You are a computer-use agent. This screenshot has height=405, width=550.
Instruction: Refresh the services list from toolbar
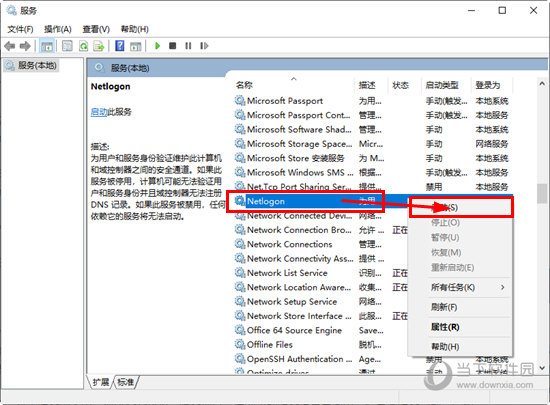[83, 46]
